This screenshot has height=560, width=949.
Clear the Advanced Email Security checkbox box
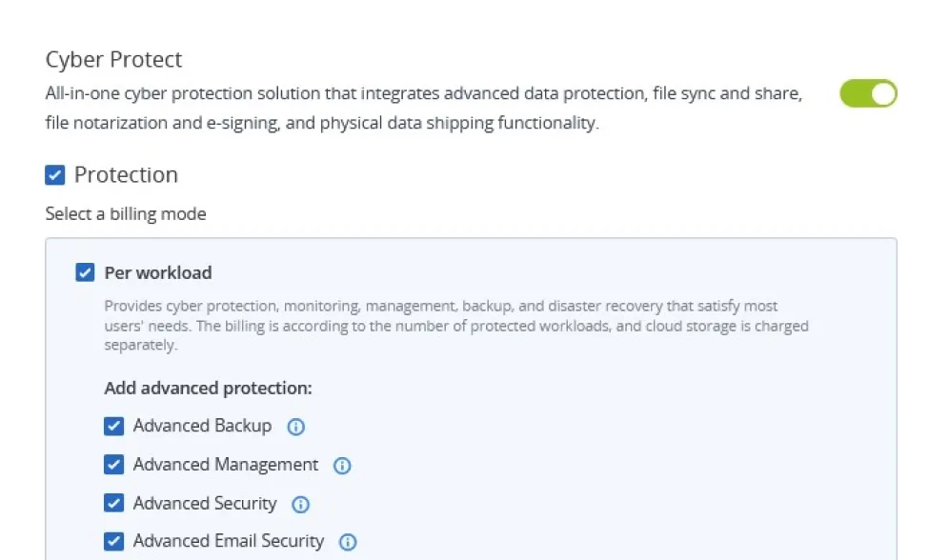pos(114,542)
